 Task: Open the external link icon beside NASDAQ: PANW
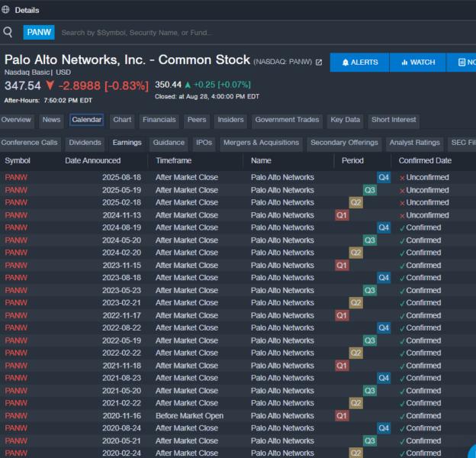[x=318, y=63]
